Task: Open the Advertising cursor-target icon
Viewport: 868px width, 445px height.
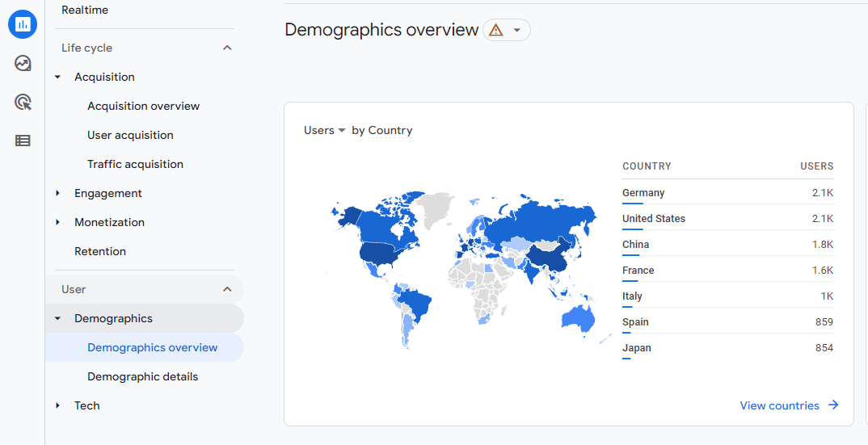Action: (x=23, y=102)
